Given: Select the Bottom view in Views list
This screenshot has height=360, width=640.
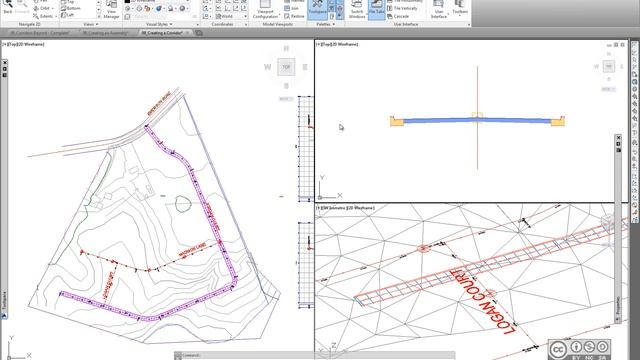Looking at the screenshot, I should (x=71, y=8).
